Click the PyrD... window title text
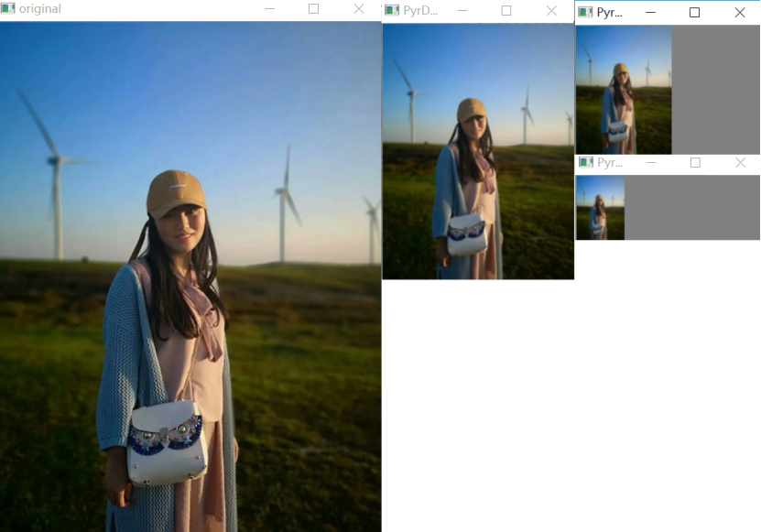This screenshot has height=532, width=761. click(x=420, y=10)
